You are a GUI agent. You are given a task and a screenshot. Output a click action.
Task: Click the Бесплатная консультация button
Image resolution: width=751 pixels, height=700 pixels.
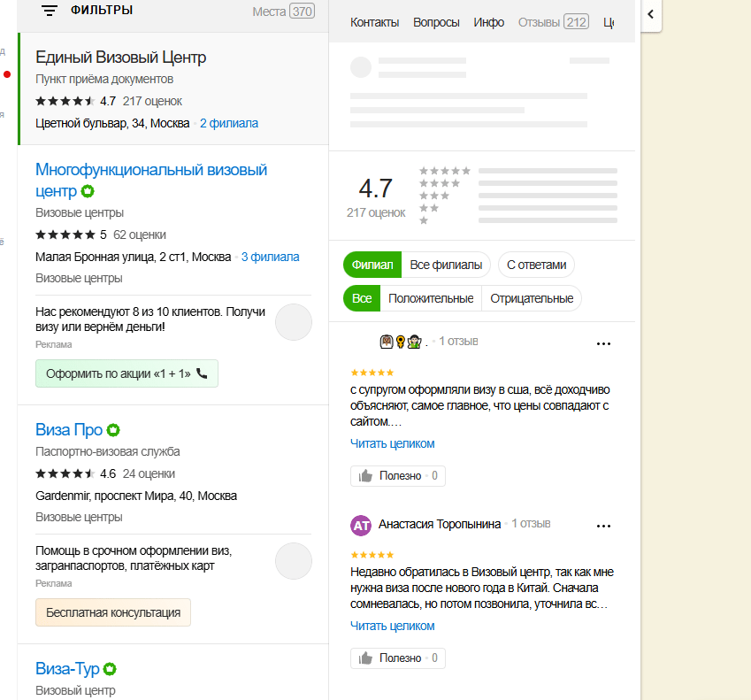click(x=113, y=612)
